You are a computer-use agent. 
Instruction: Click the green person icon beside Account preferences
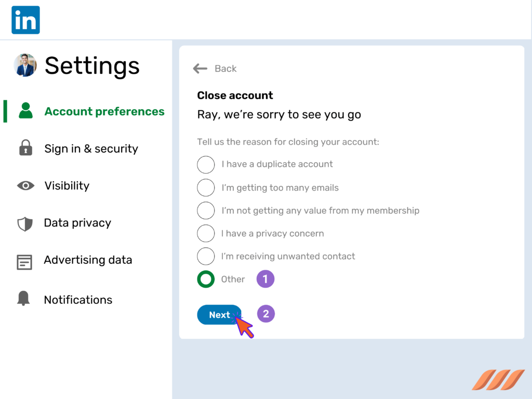(25, 111)
